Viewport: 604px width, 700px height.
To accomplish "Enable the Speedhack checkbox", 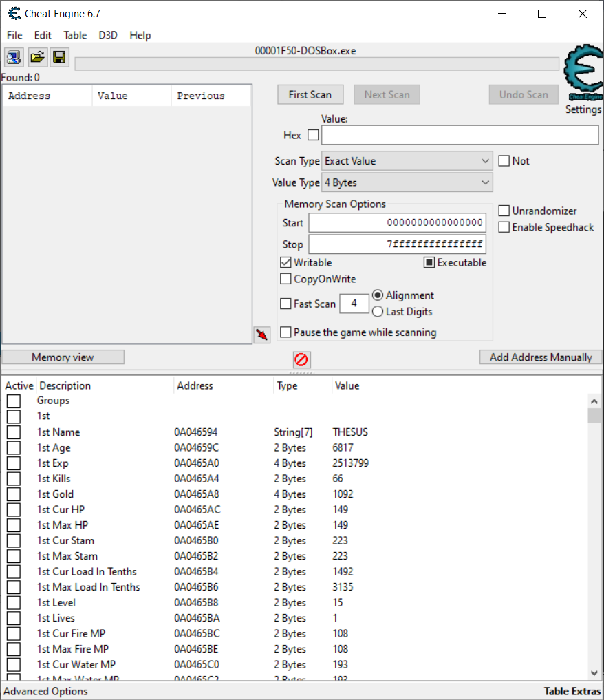I will pos(504,227).
